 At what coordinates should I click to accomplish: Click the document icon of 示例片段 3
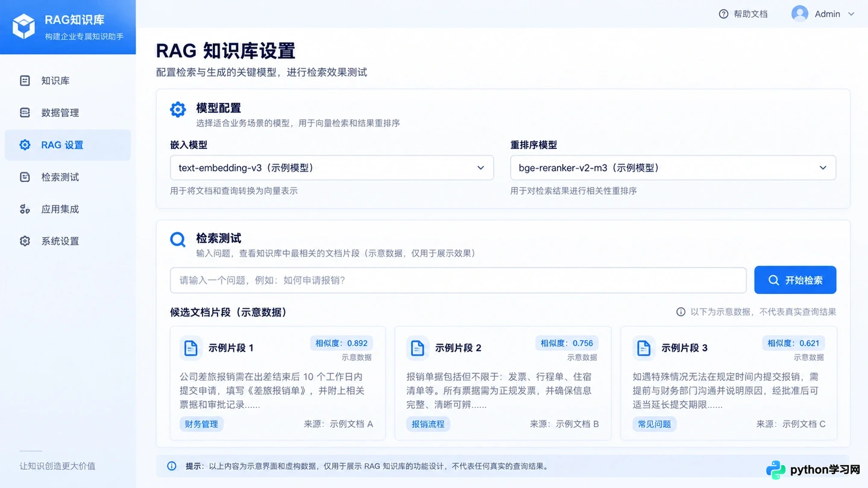click(644, 348)
